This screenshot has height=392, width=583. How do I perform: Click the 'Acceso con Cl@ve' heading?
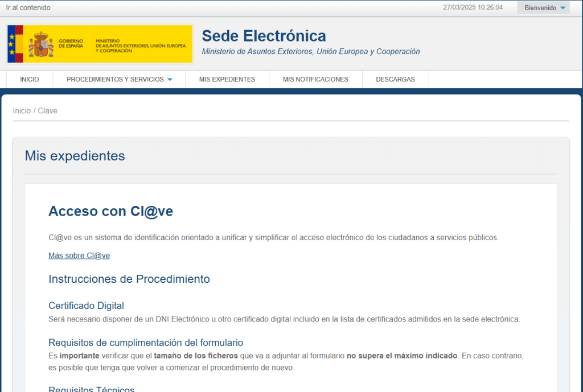[110, 212]
